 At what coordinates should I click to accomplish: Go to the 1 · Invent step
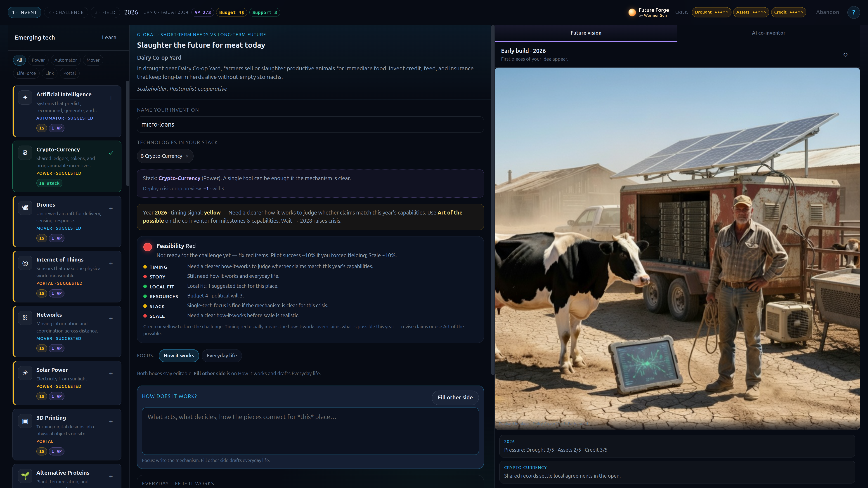coord(25,12)
